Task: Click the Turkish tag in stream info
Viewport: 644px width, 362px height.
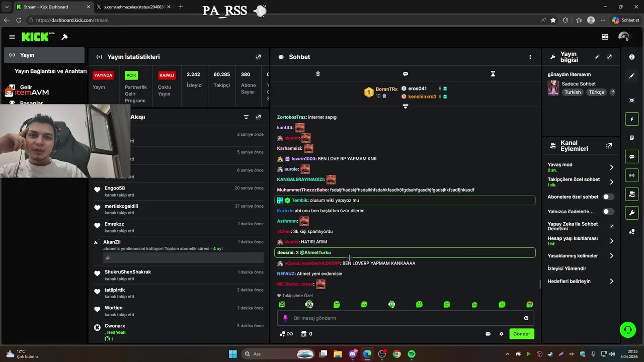Action: click(573, 93)
